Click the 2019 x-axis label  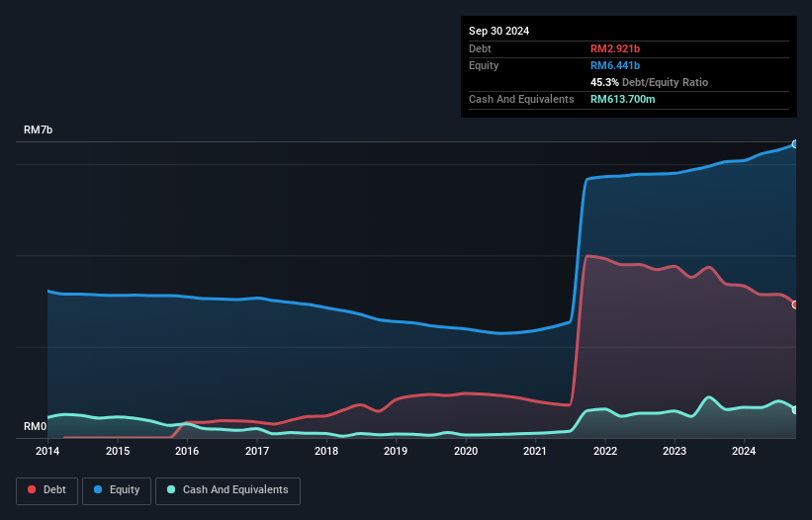click(396, 451)
